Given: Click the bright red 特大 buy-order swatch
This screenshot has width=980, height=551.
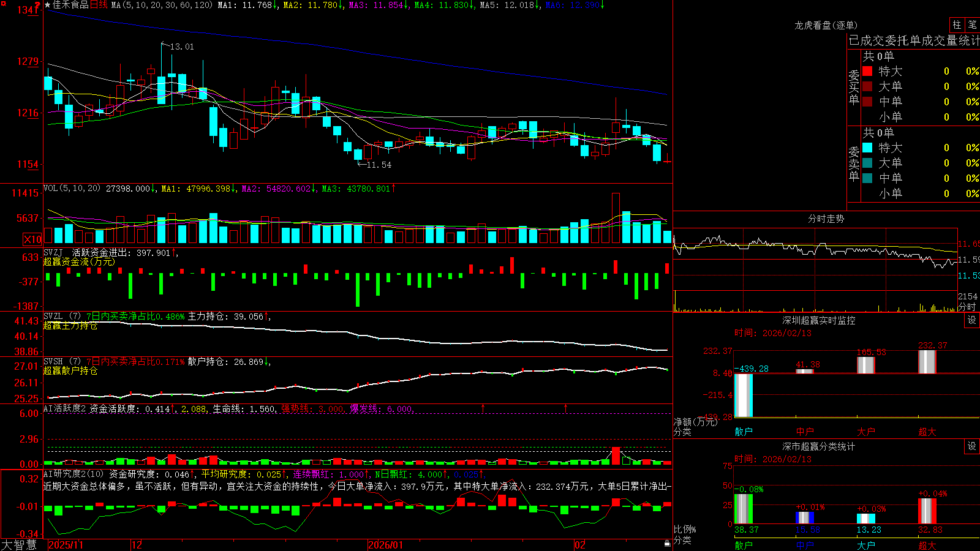Looking at the screenshot, I should [x=867, y=71].
